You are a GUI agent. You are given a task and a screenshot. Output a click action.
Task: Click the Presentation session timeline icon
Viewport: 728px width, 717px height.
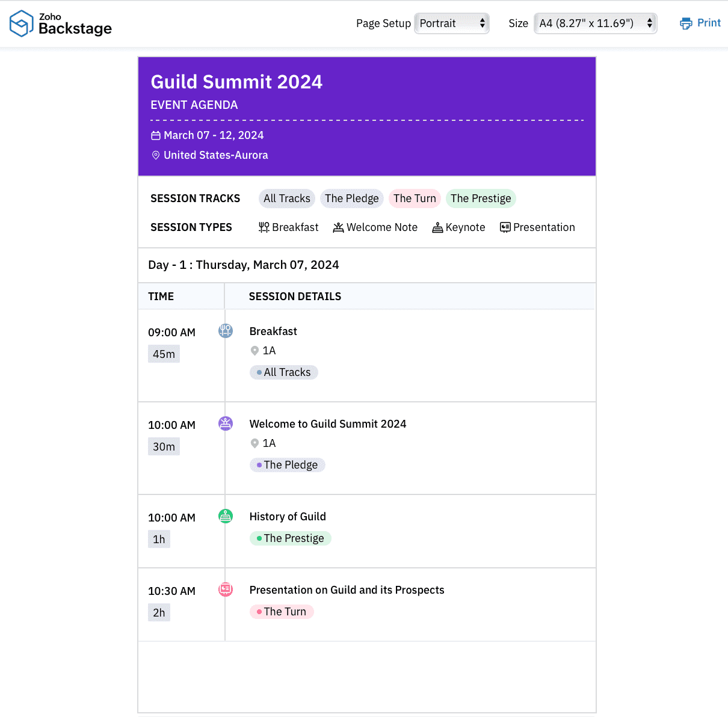tap(226, 589)
